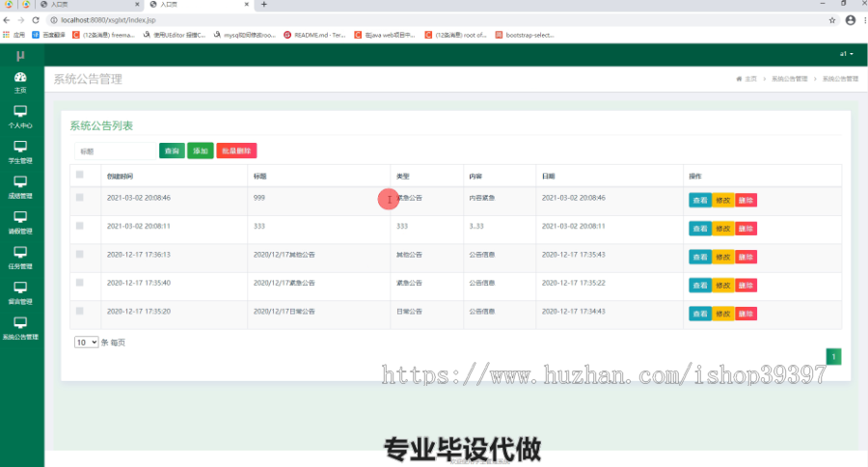
Task: Switch to the inactive 入口页 browser tab
Action: click(x=89, y=5)
